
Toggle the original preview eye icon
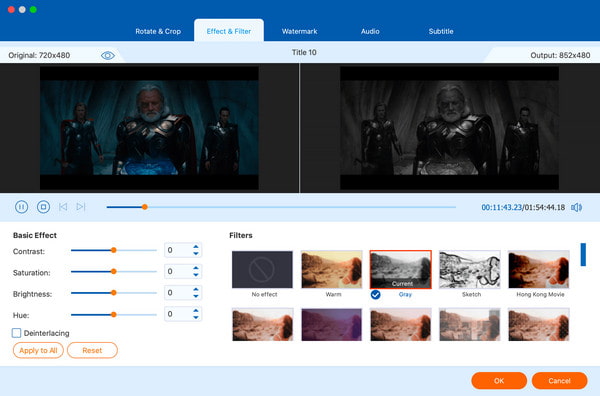tap(108, 55)
